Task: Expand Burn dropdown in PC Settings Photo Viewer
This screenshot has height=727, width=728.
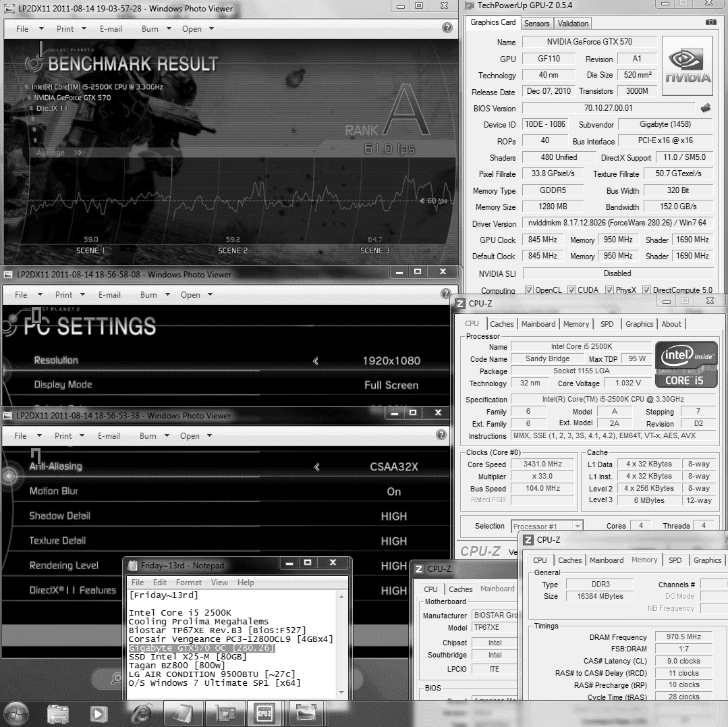Action: tap(167, 294)
